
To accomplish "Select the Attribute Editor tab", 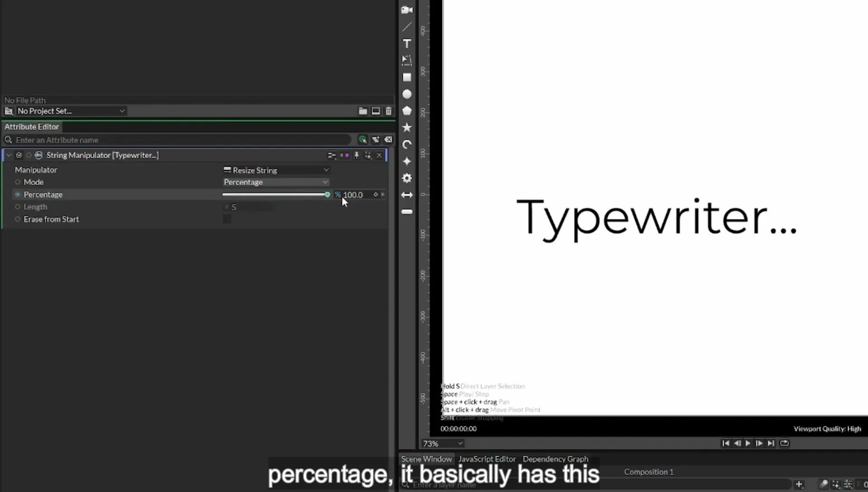I will point(32,127).
